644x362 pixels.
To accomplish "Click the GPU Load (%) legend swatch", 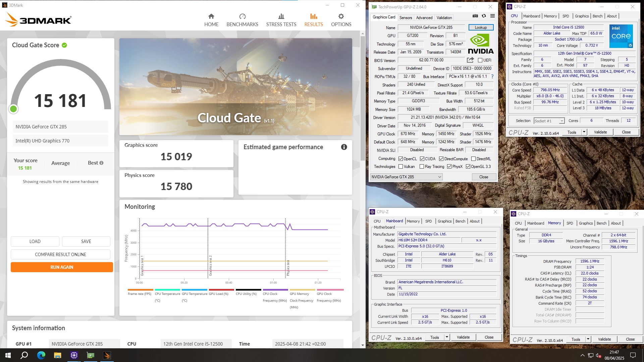I will pos(221,290).
